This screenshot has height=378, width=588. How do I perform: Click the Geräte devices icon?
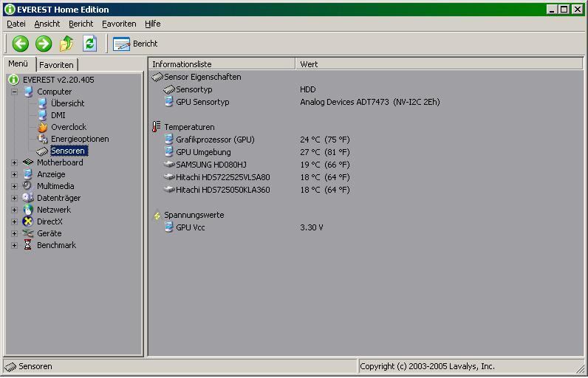pyautogui.click(x=28, y=233)
